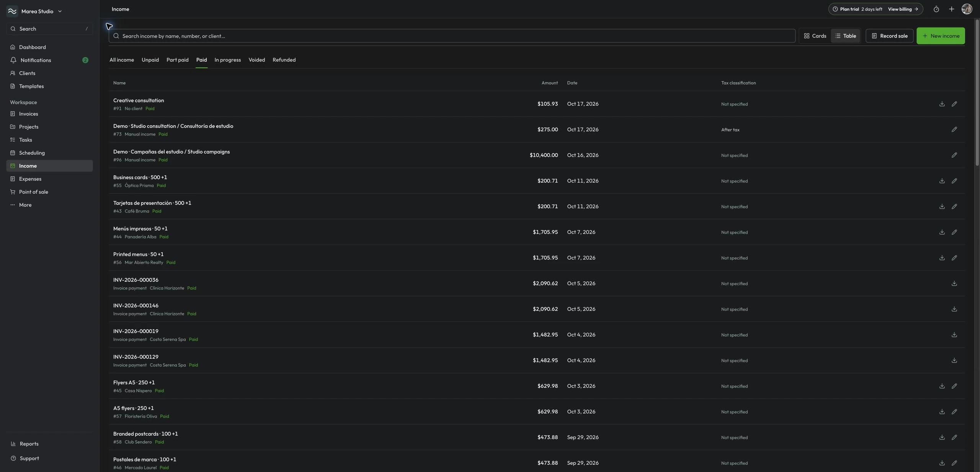Open Reports in the sidebar
This screenshot has width=980, height=472.
click(49, 444)
